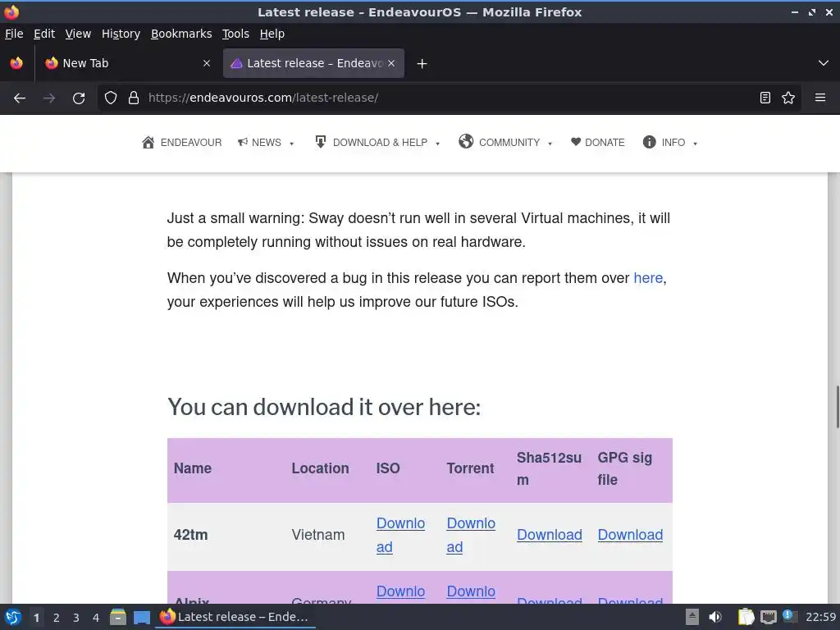Expand the News dropdown arrow
The width and height of the screenshot is (840, 630).
(x=291, y=144)
